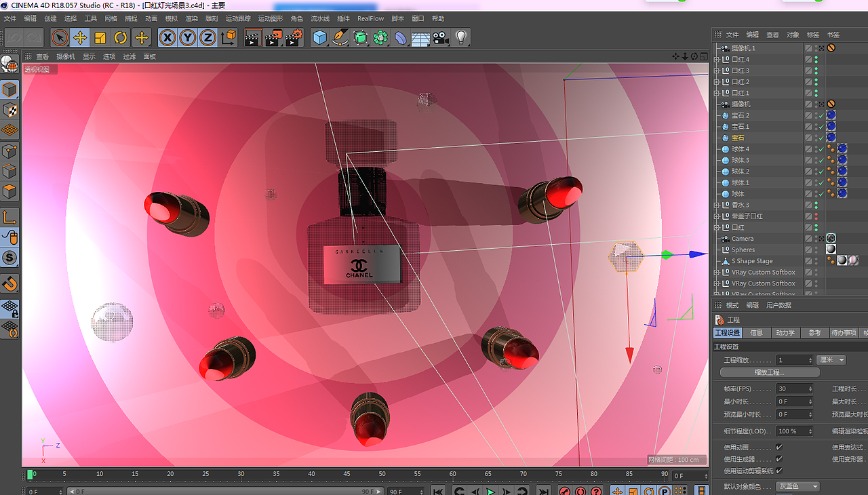Jump to the timeline end

[542, 491]
